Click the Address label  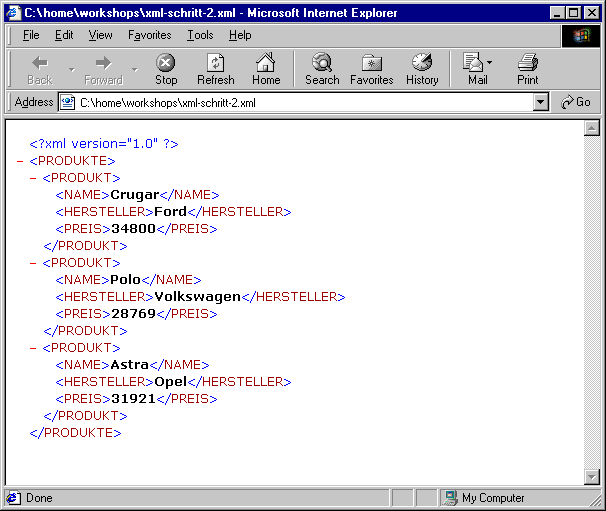(x=34, y=102)
